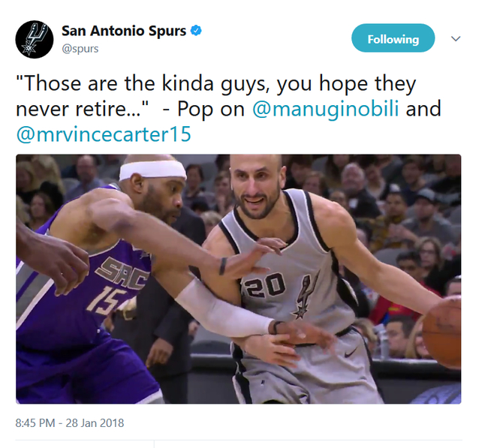The width and height of the screenshot is (488, 448).
Task: Click the basketball in the photo
Action: click(x=442, y=332)
